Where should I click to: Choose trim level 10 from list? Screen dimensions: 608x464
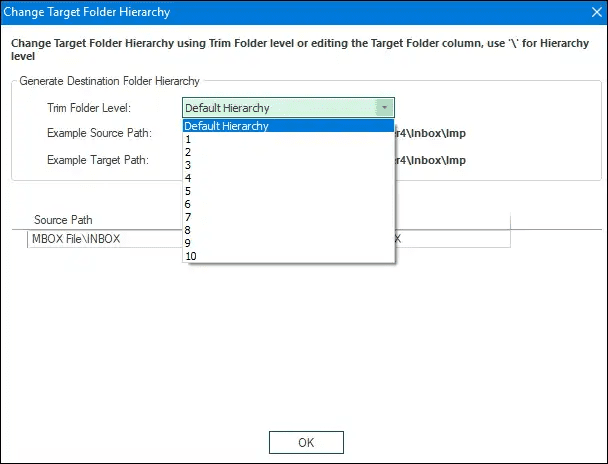click(288, 256)
